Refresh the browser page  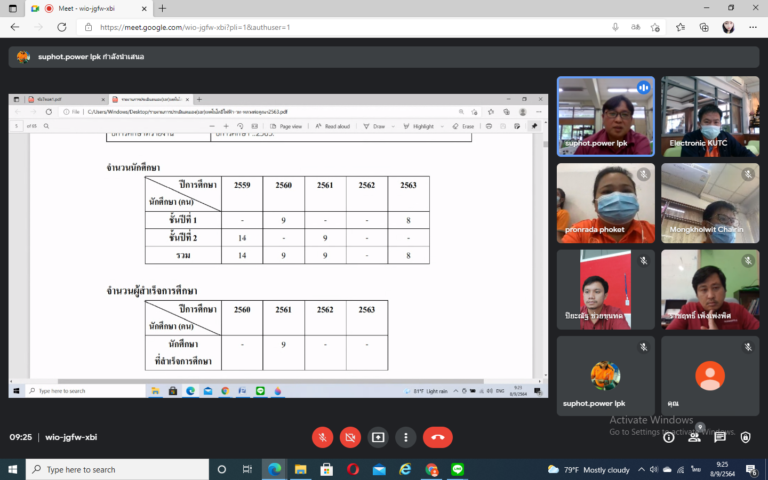click(x=63, y=27)
